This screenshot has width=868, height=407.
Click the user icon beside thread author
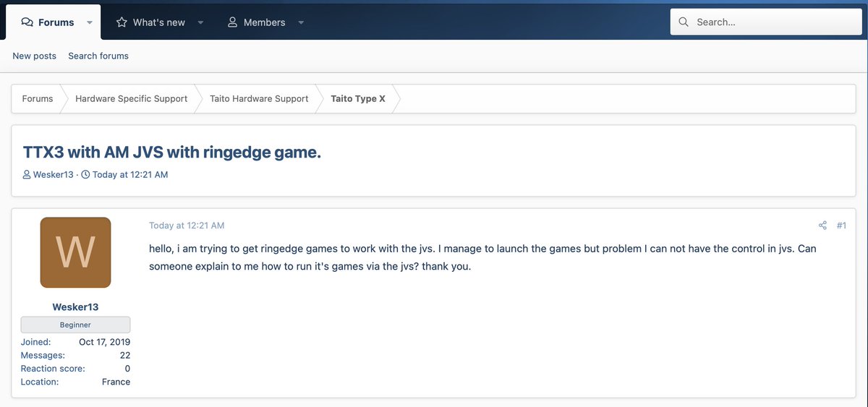(27, 174)
